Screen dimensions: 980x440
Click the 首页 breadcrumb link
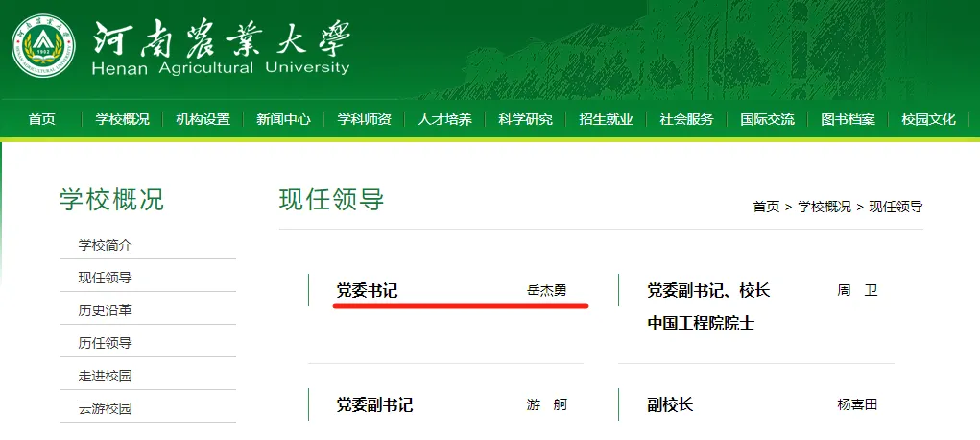point(766,207)
